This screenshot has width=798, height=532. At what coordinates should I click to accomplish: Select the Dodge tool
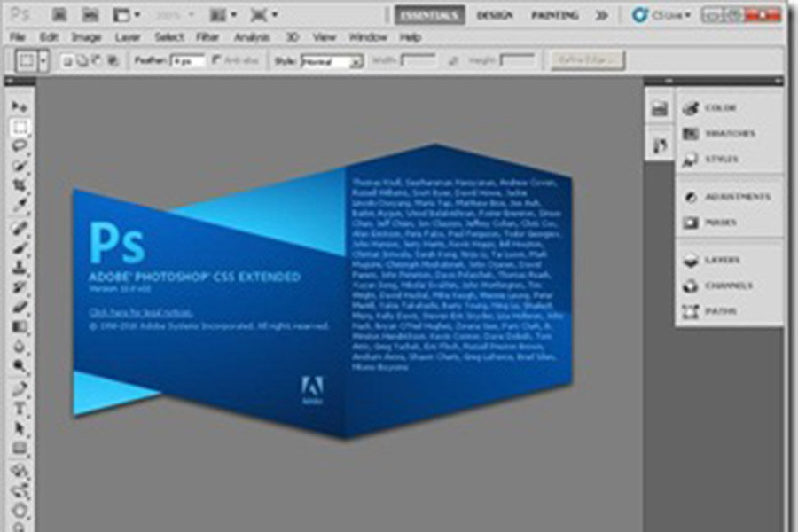point(20,366)
